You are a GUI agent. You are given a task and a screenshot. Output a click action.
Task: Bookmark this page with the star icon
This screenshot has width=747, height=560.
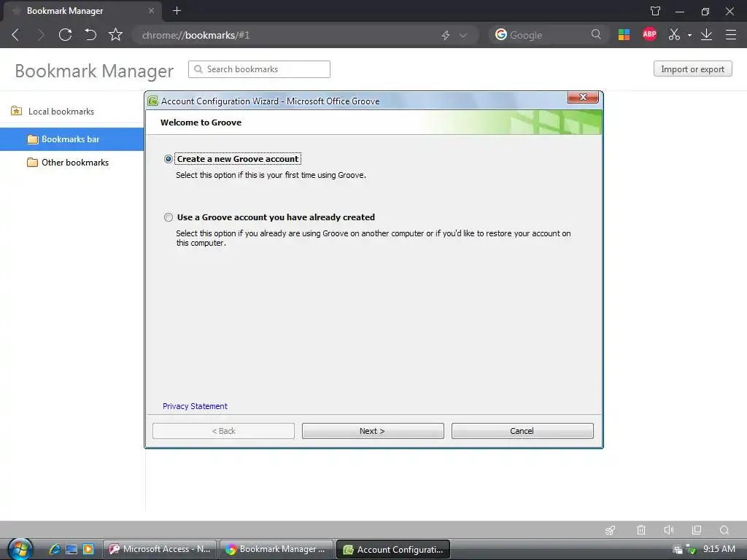[115, 35]
